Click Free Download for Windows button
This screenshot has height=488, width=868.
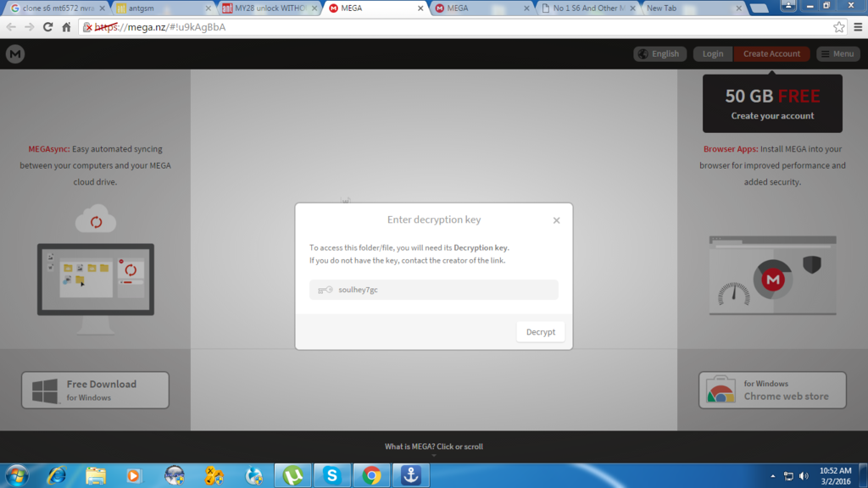95,390
